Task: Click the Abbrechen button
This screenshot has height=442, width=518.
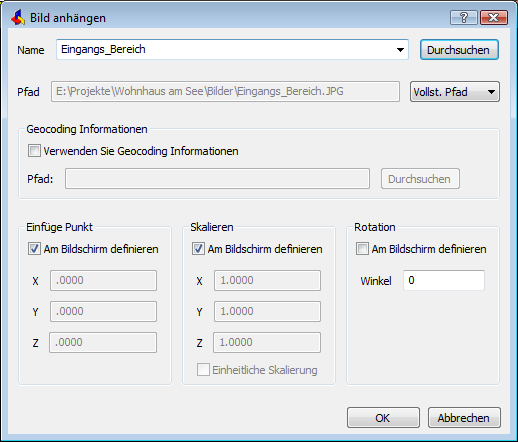Action: coord(464,417)
